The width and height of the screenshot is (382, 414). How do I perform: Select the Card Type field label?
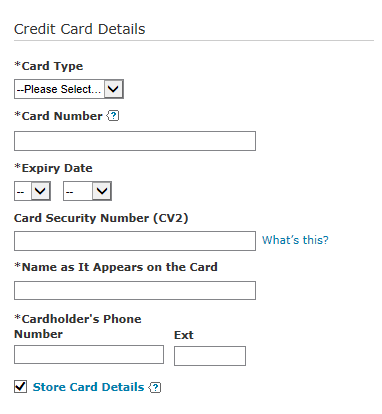point(49,66)
